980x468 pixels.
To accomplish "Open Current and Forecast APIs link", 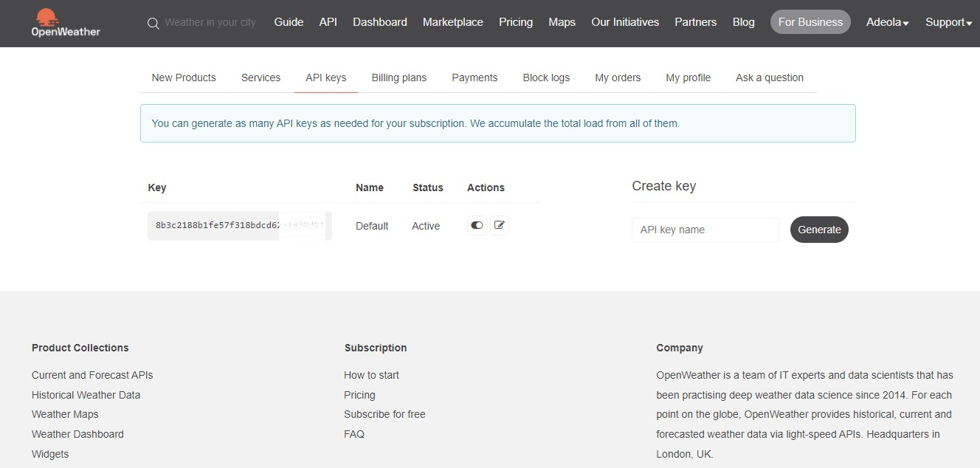I will tap(92, 375).
